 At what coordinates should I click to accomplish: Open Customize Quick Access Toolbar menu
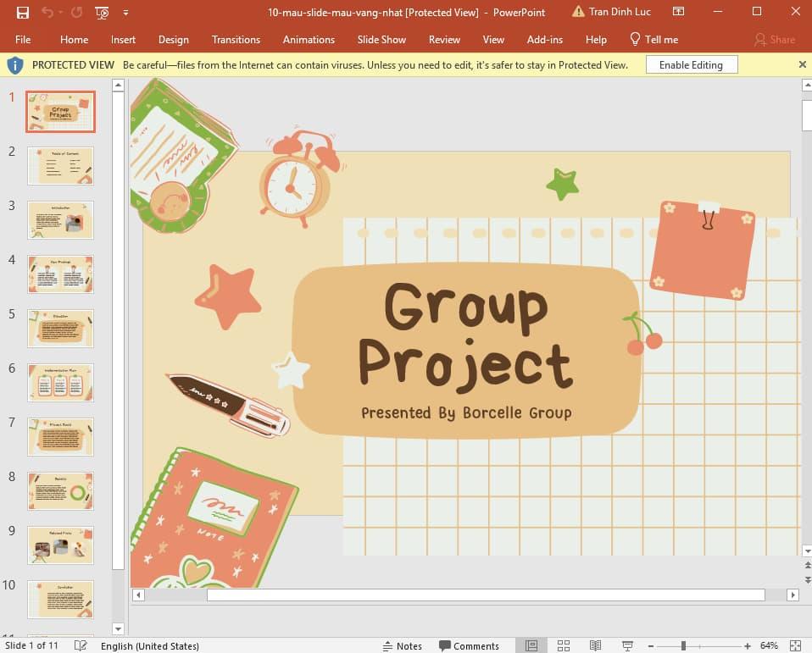click(x=124, y=12)
